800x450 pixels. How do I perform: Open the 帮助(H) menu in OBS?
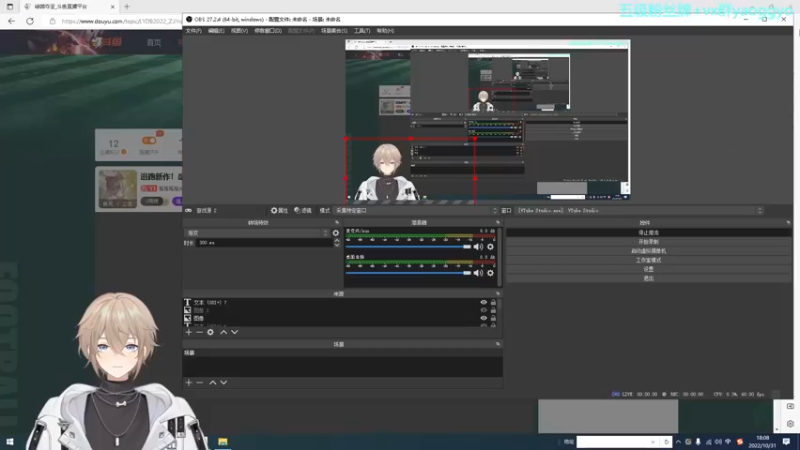385,31
